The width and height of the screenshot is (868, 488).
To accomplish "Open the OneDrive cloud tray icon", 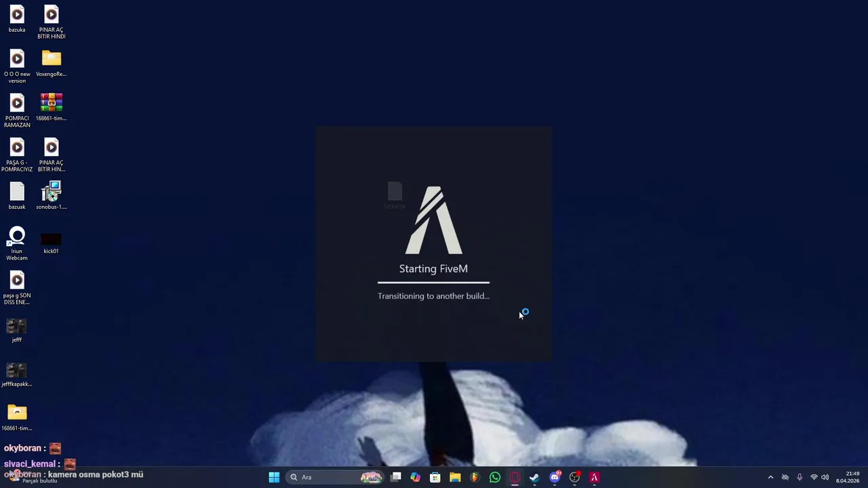I will (x=785, y=477).
